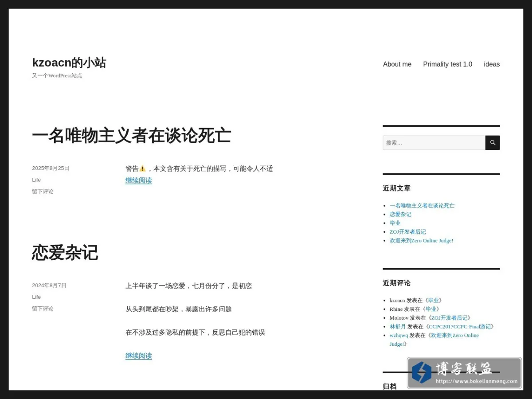This screenshot has width=532, height=399.
Task: Click the tagline 又一个WordPress站点
Action: [x=57, y=75]
